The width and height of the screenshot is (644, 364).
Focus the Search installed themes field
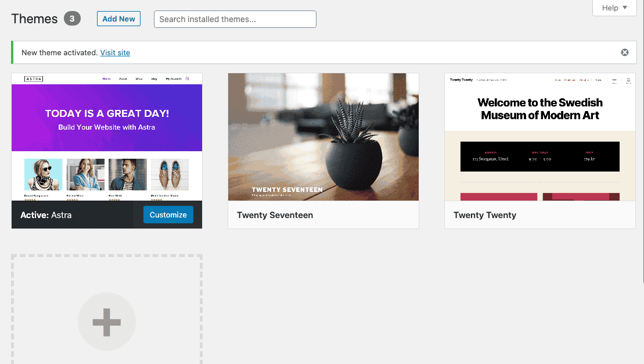235,19
